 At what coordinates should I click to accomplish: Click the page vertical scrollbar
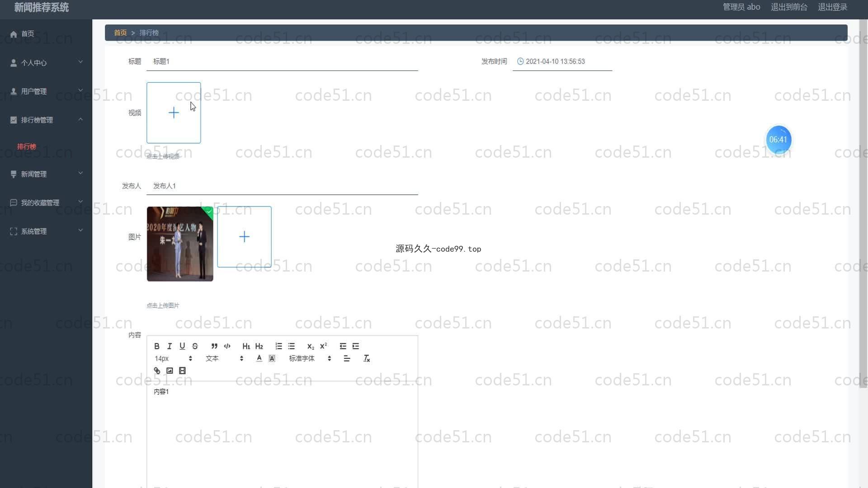pyautogui.click(x=863, y=203)
